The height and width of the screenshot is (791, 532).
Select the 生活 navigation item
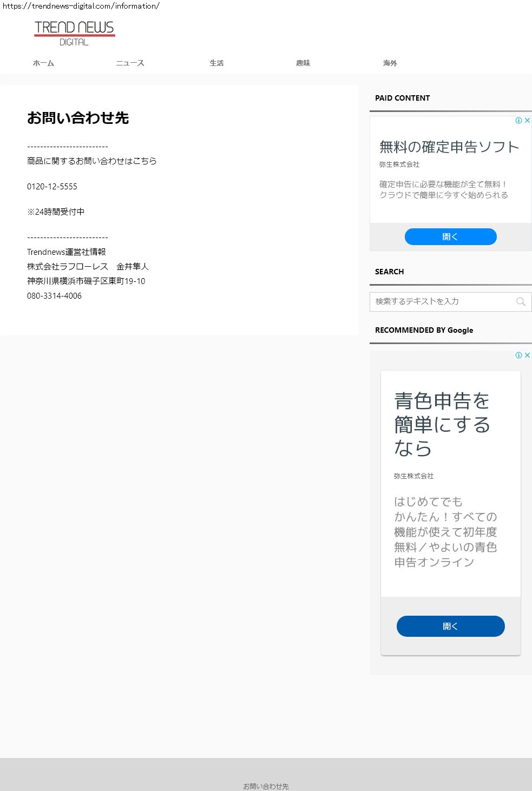pos(216,63)
